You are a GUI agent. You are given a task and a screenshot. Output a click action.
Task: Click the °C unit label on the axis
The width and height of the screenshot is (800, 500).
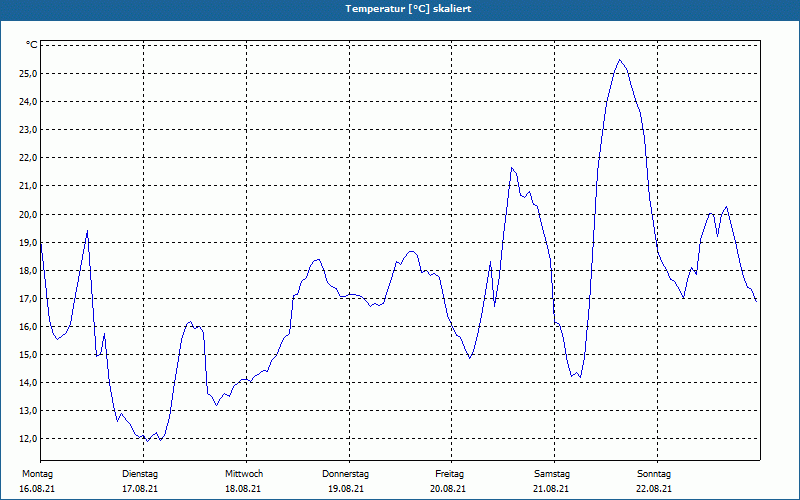pyautogui.click(x=32, y=45)
